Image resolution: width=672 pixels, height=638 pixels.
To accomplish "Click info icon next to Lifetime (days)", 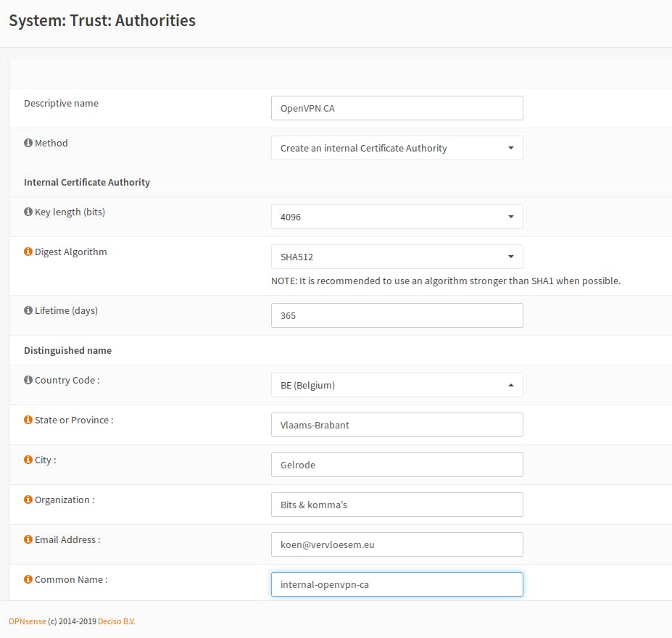I will (x=28, y=311).
